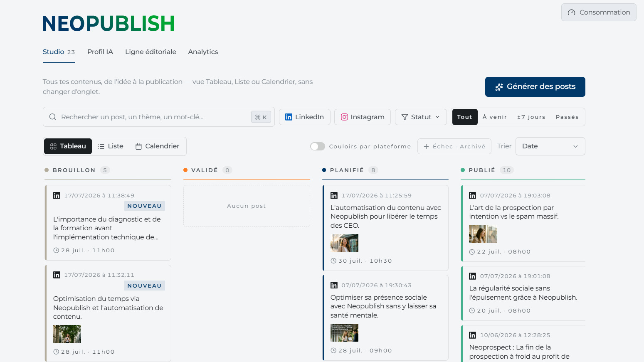Click clock icon next to 22 juil. · 08h00
The image size is (644, 362).
(x=472, y=251)
